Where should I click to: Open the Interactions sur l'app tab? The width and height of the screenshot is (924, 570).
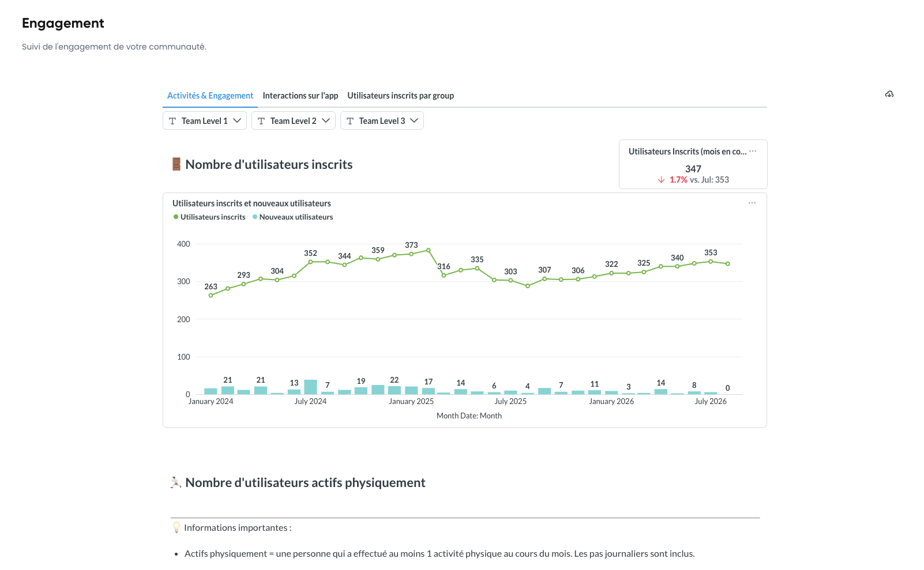click(301, 96)
